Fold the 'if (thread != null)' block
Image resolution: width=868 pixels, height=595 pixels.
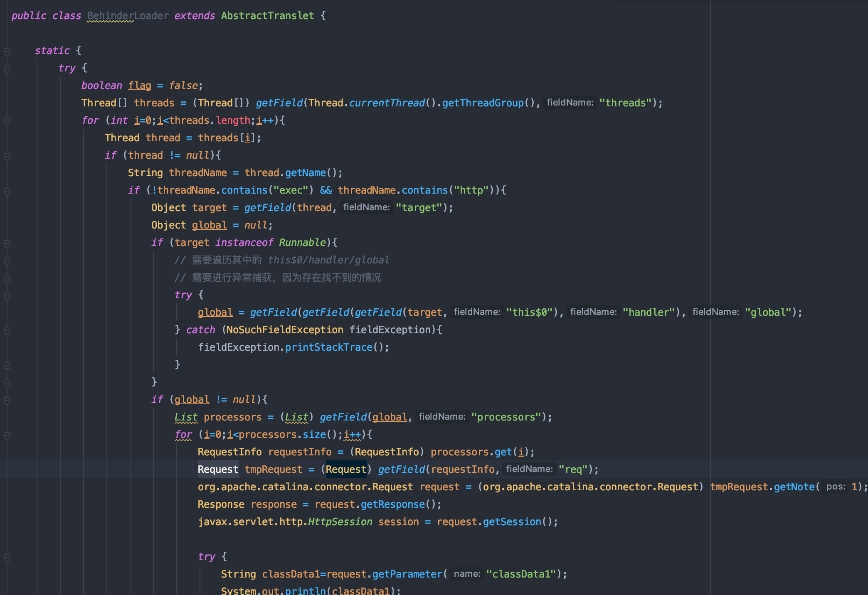point(7,156)
